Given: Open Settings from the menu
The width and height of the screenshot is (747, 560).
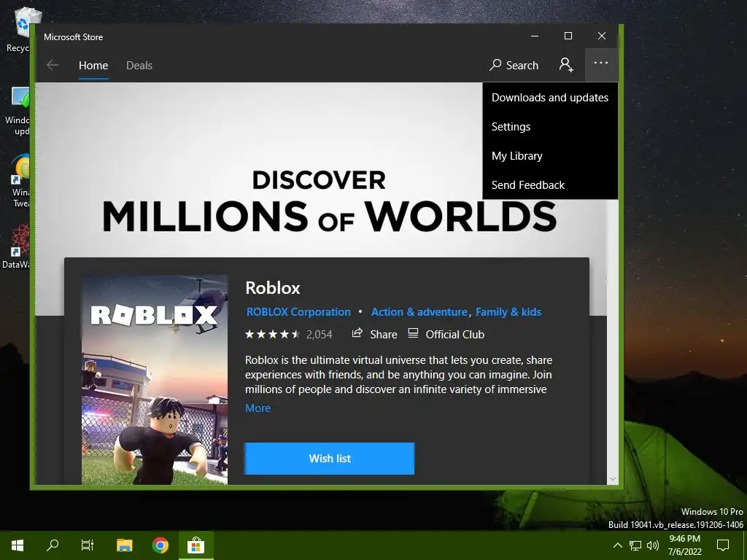Looking at the screenshot, I should click(x=550, y=127).
